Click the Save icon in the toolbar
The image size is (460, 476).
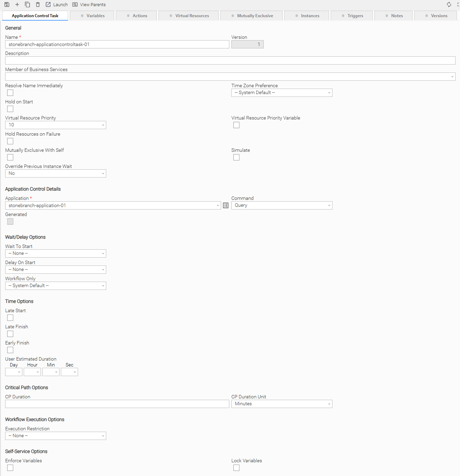tap(7, 4)
